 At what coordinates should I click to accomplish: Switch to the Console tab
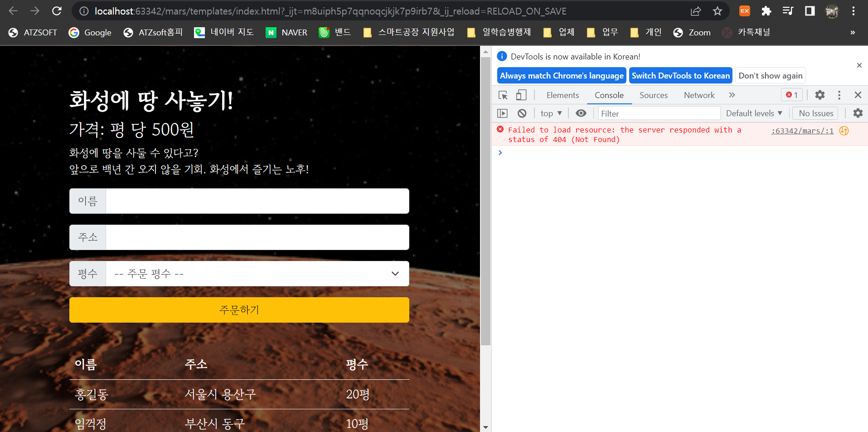click(609, 95)
